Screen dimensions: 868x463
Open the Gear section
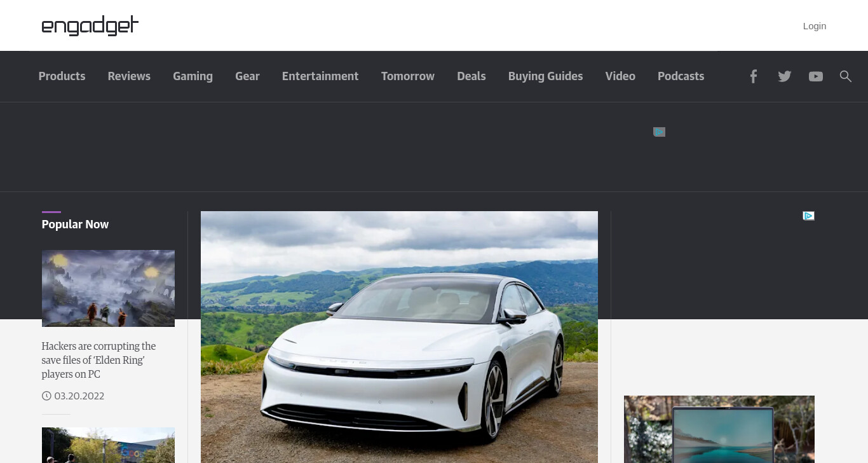pos(247,76)
